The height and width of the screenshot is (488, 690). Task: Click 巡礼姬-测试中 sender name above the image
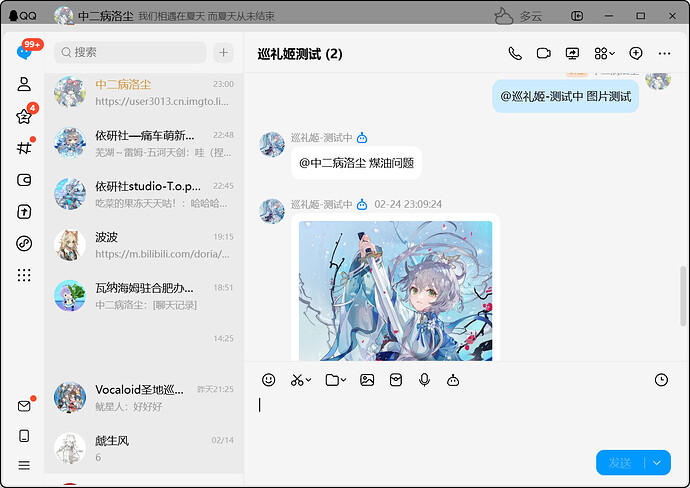322,205
